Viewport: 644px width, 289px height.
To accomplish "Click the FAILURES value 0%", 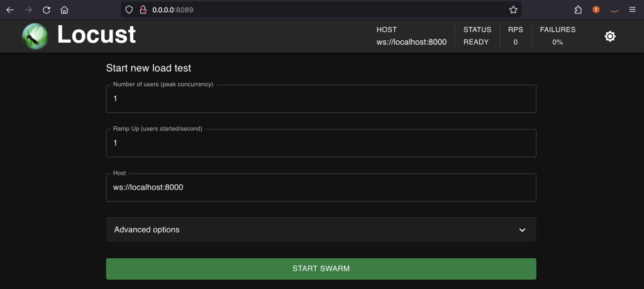I will click(557, 42).
